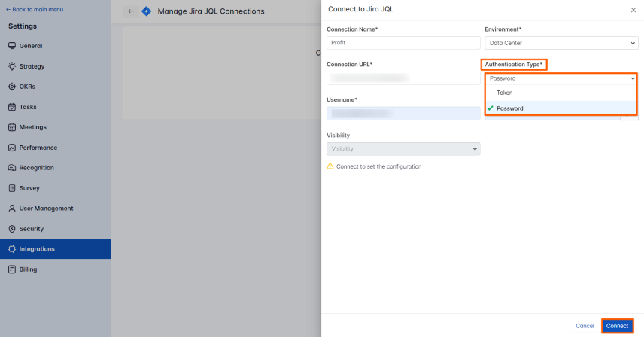The height and width of the screenshot is (338, 644).
Task: Click the Connect to set the configuration text
Action: point(378,166)
